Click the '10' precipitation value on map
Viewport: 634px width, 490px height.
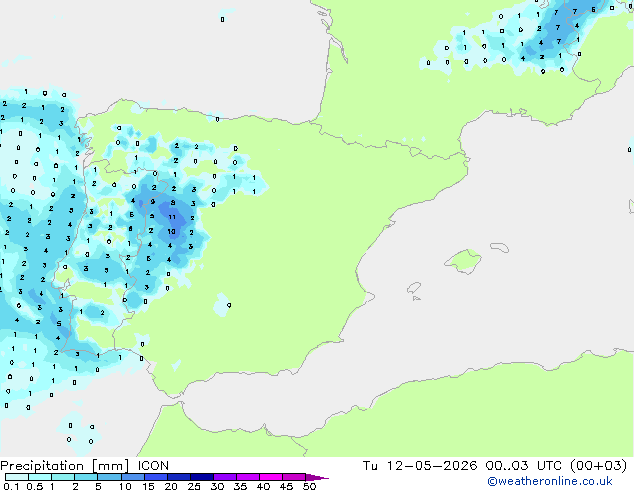pyautogui.click(x=172, y=232)
